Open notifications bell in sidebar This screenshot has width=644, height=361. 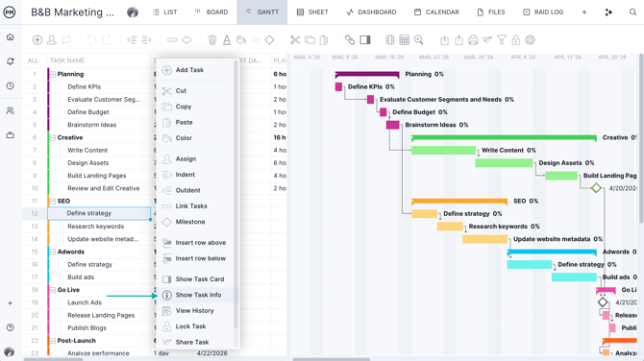11,61
